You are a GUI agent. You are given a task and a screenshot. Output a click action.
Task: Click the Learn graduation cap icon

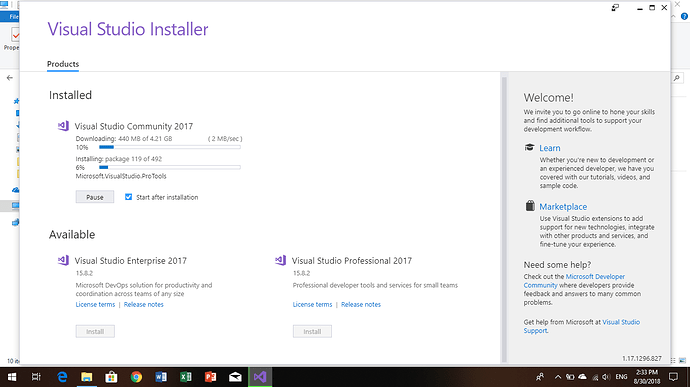pyautogui.click(x=529, y=147)
